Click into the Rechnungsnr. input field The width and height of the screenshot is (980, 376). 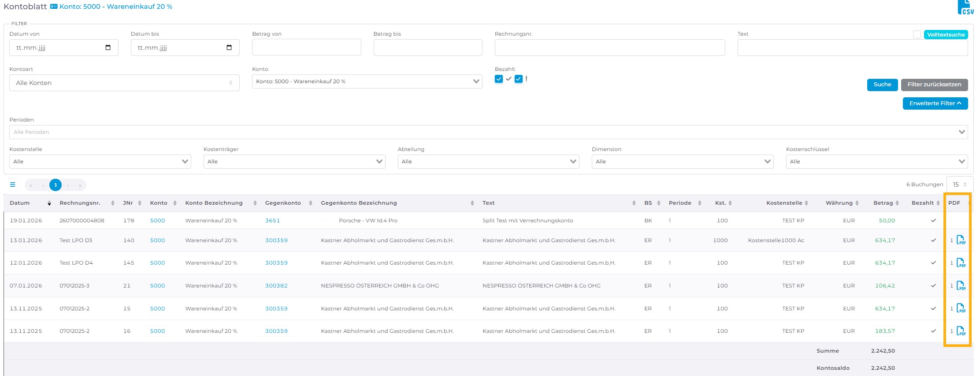[609, 48]
